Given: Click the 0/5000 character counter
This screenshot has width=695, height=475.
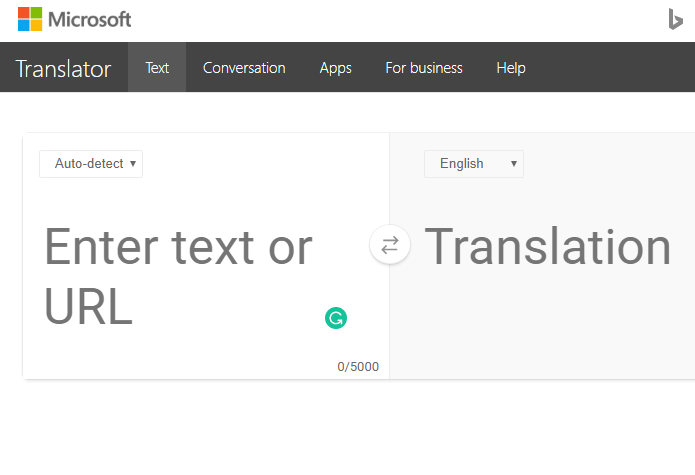Looking at the screenshot, I should pyautogui.click(x=358, y=367).
